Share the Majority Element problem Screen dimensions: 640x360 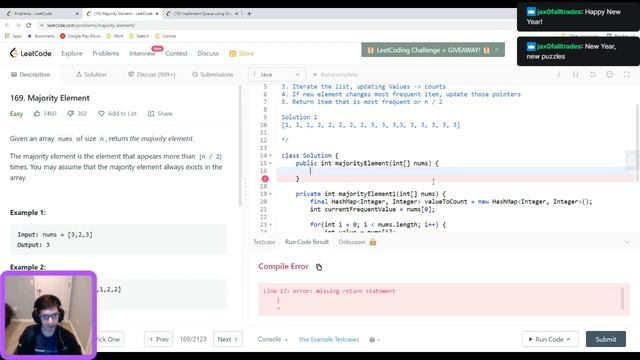(x=160, y=113)
